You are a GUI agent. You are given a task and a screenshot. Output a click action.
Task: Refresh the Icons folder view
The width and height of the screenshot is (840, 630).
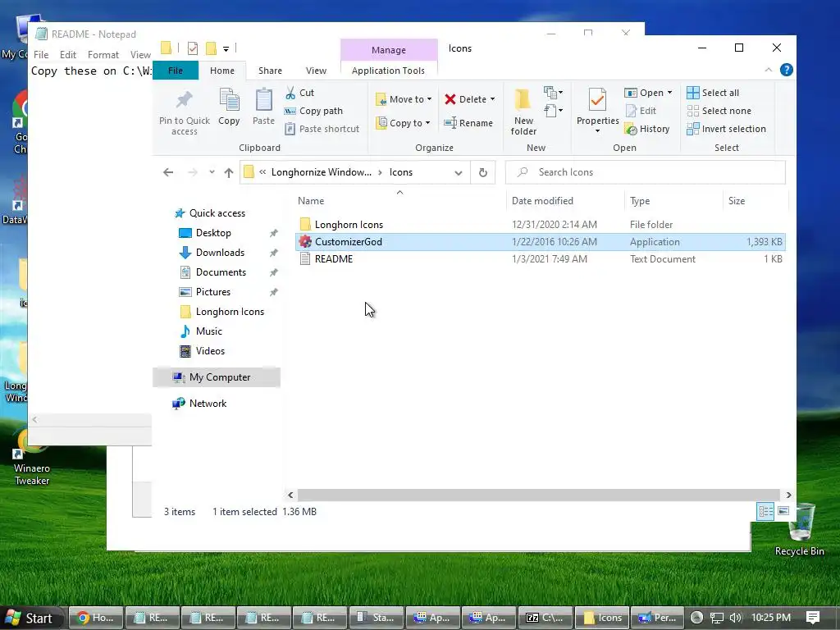click(x=482, y=172)
